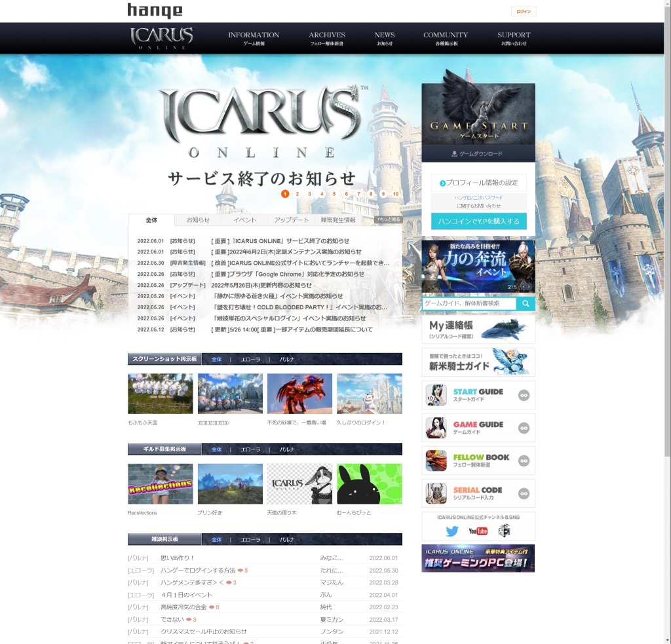Open the Twitter official channel icon
Image resolution: width=671 pixels, height=644 pixels.
(x=452, y=531)
